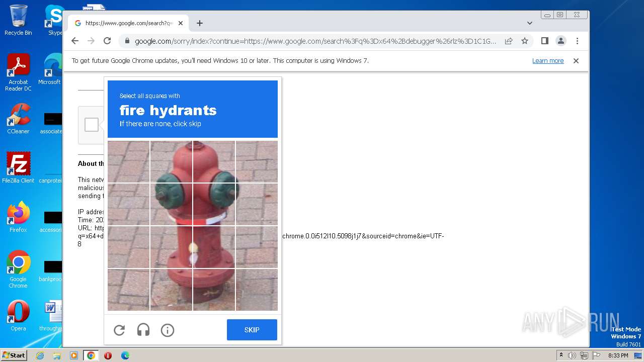Show hidden system tray icons
The width and height of the screenshot is (644, 362).
point(561,355)
